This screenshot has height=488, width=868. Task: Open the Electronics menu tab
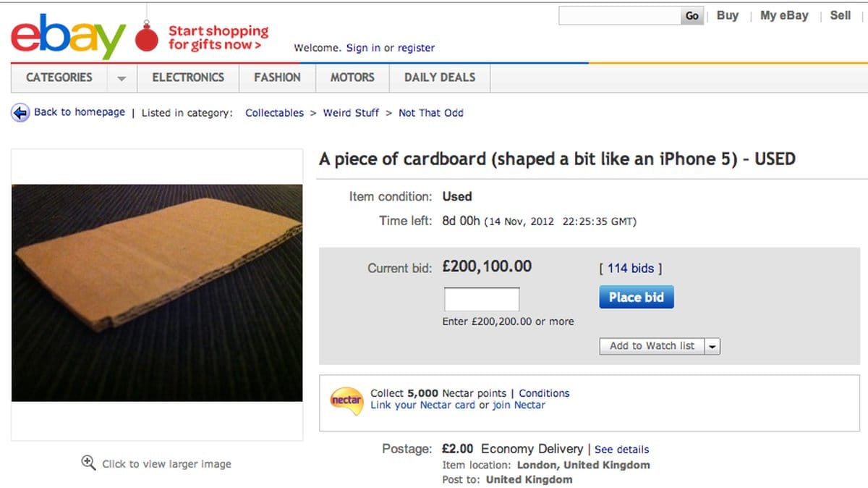pos(188,77)
